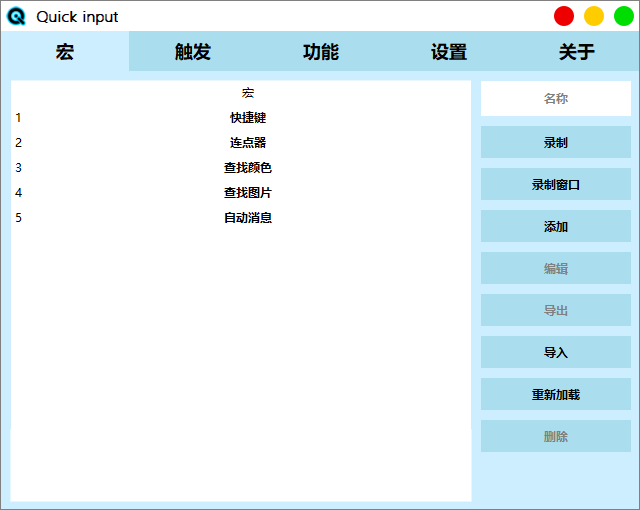This screenshot has width=640, height=510.
Task: Click the 录制窗口 button
Action: pos(556,184)
